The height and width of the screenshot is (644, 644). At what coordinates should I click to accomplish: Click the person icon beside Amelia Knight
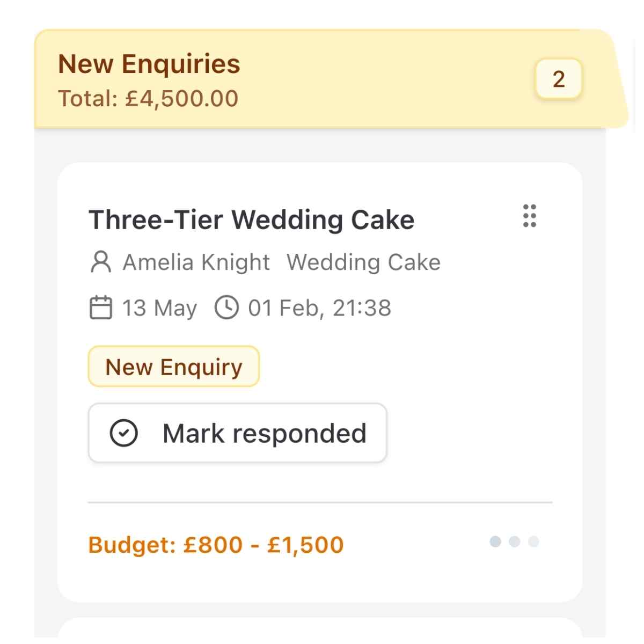point(100,262)
